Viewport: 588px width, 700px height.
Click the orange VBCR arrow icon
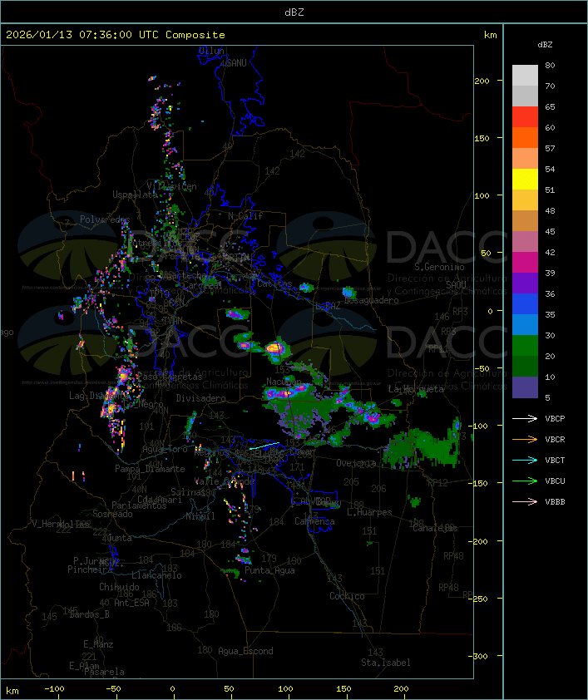pyautogui.click(x=526, y=440)
